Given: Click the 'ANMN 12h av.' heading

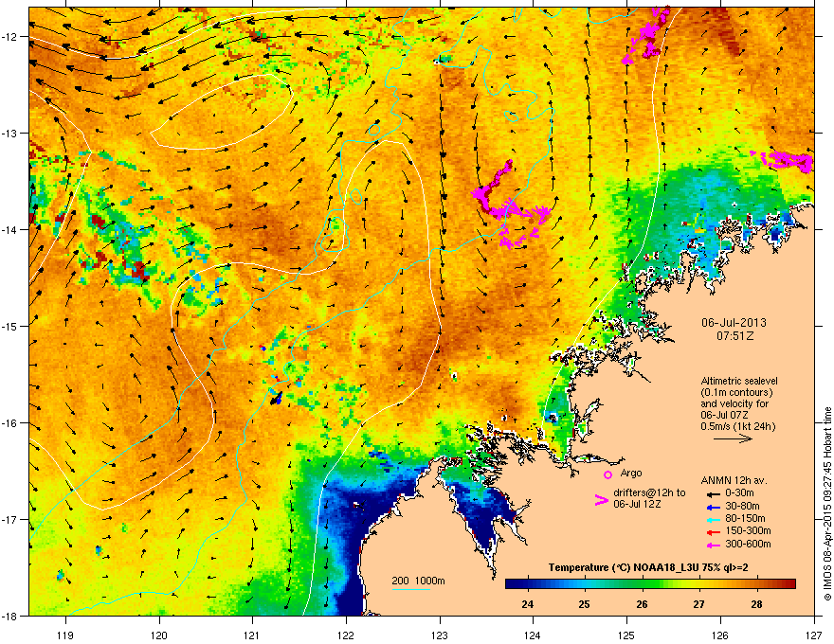Looking at the screenshot, I should pyautogui.click(x=734, y=480).
